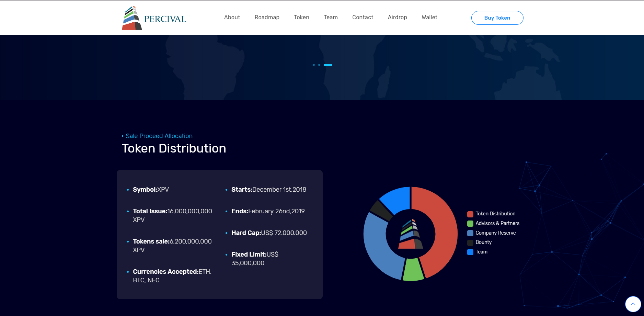Click the Symbol:XPV list entry
Viewport: 644px width, 316px height.
(x=151, y=190)
